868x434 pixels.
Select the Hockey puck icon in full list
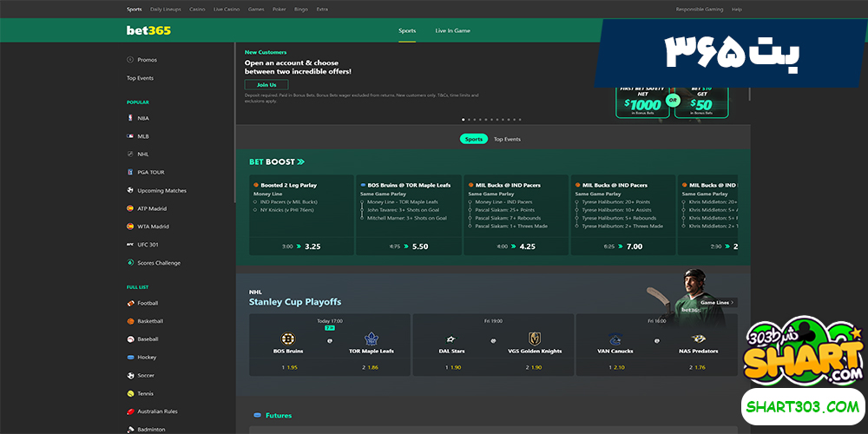point(130,357)
